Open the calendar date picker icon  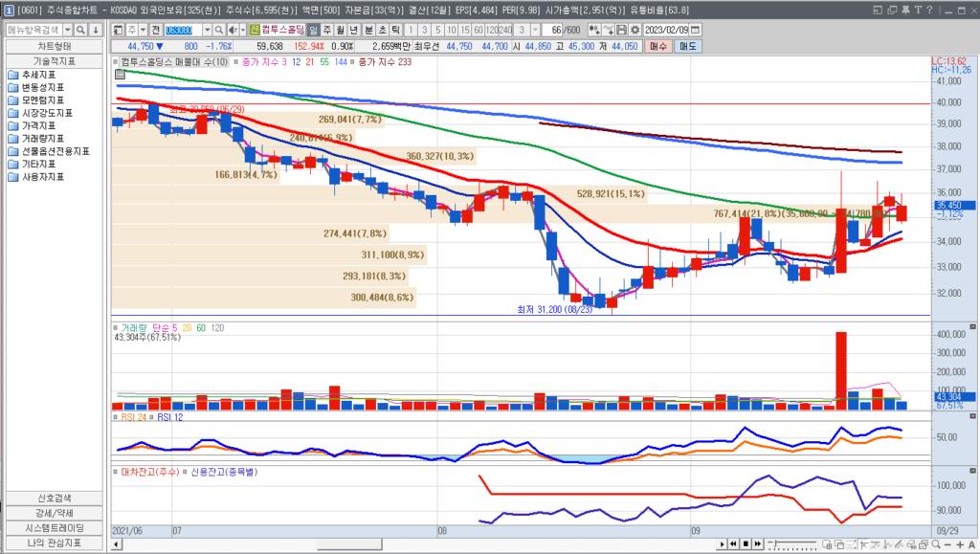coord(695,30)
